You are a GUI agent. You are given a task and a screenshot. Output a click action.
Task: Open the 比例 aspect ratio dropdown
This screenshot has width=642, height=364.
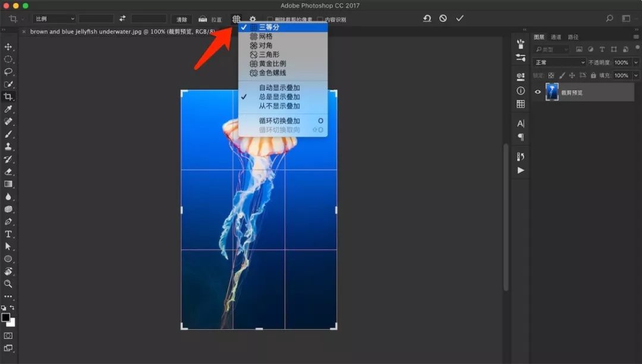[x=53, y=18]
